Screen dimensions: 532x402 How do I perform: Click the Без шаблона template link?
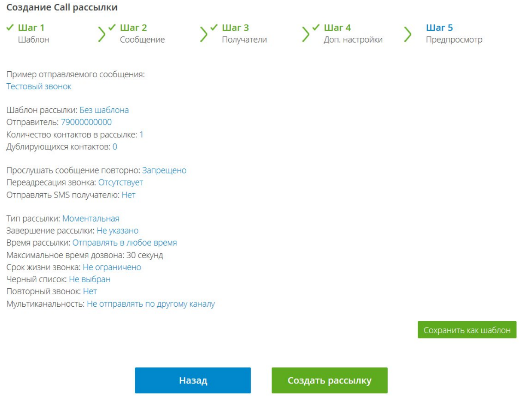coord(104,110)
